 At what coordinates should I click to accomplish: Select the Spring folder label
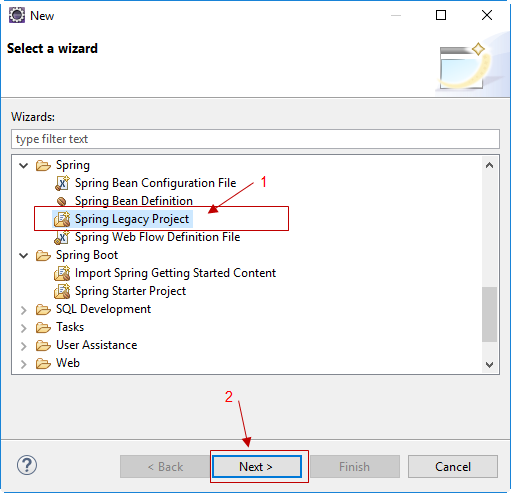73,165
